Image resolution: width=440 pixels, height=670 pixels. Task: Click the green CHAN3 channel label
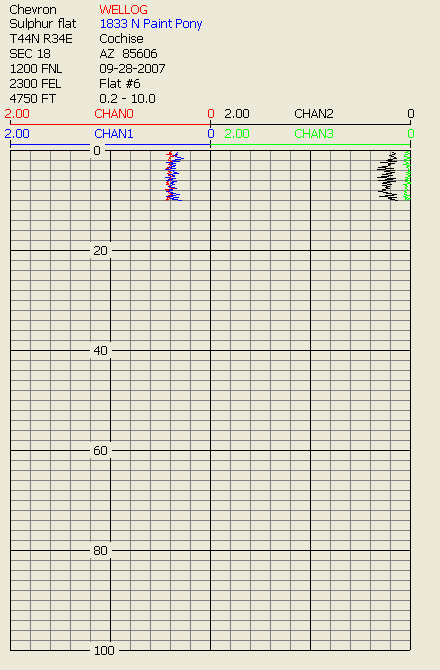tap(314, 134)
